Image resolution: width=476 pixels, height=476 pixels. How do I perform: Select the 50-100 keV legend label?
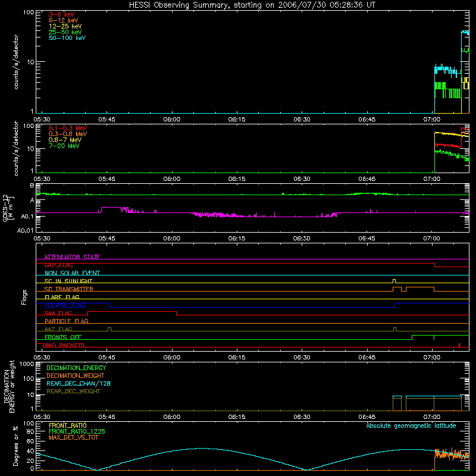67,38
